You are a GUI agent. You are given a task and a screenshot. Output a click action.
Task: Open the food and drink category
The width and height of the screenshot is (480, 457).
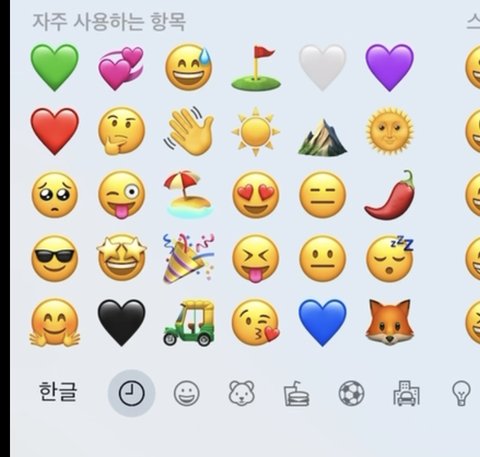click(x=296, y=394)
